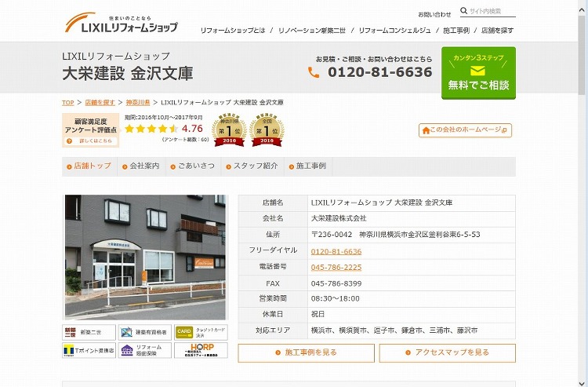Image resolution: width=588 pixels, height=387 pixels.
Task: Open リフォームショップとは menu item
Action: point(233,31)
